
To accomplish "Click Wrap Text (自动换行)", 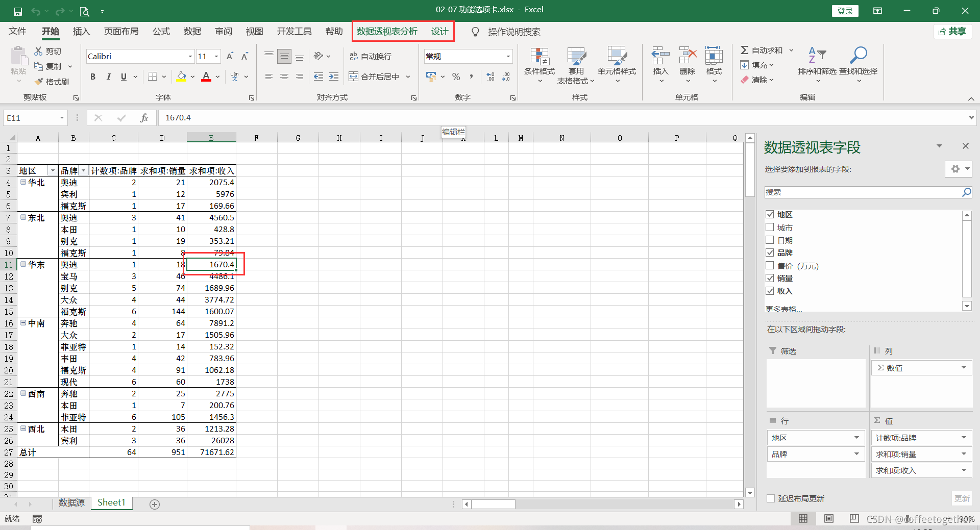I will (371, 56).
